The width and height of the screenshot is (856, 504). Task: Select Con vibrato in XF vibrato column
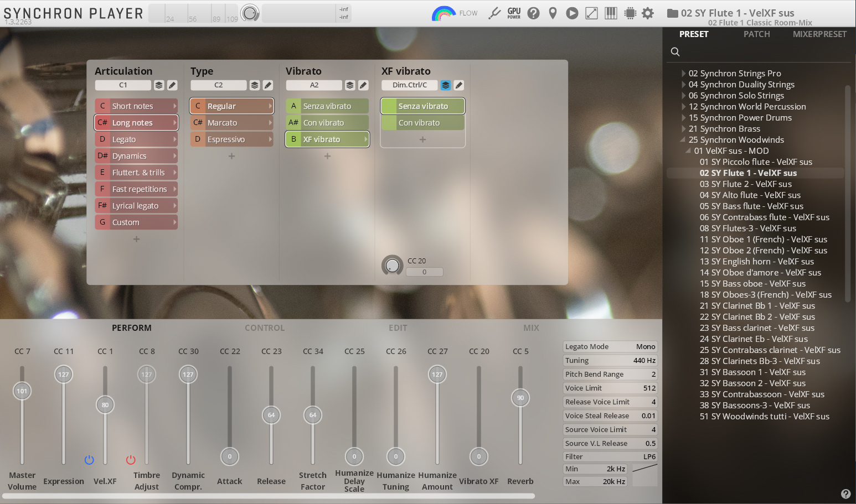423,123
